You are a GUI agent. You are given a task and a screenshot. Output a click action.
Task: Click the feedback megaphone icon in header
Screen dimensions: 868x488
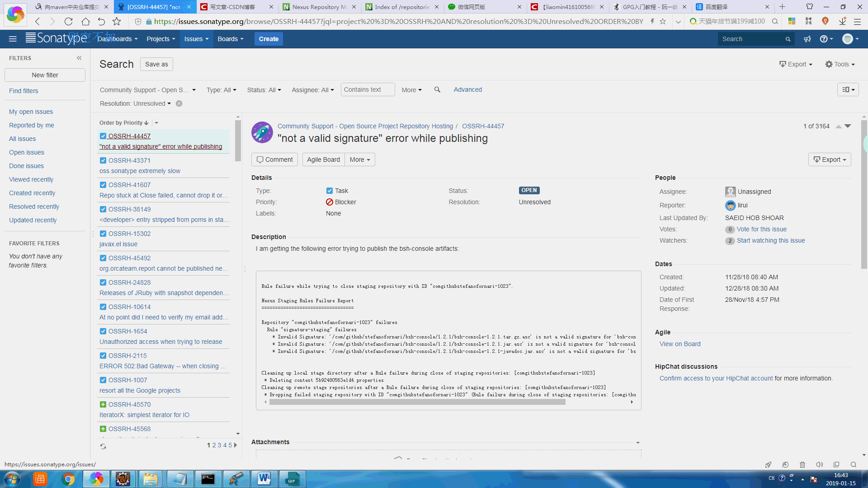807,39
